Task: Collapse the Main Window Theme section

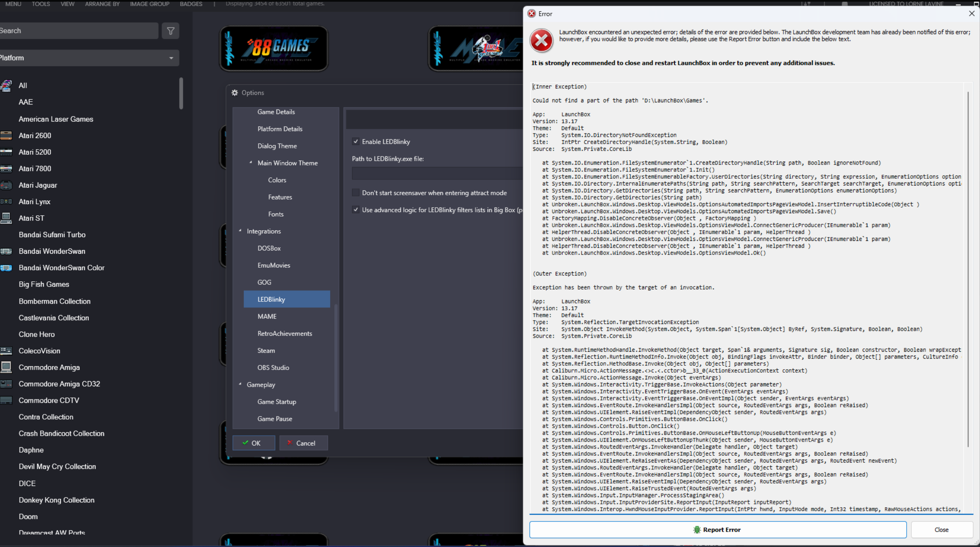Action: coord(251,162)
